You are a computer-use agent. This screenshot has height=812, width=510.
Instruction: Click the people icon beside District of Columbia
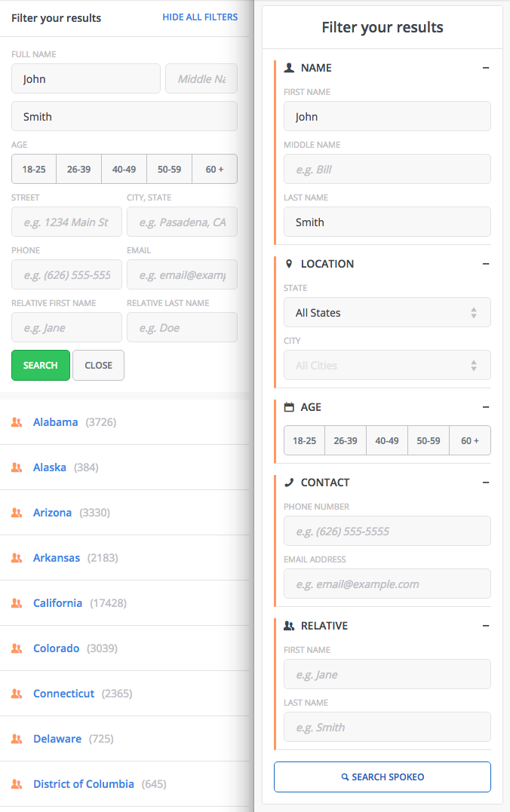tap(17, 784)
